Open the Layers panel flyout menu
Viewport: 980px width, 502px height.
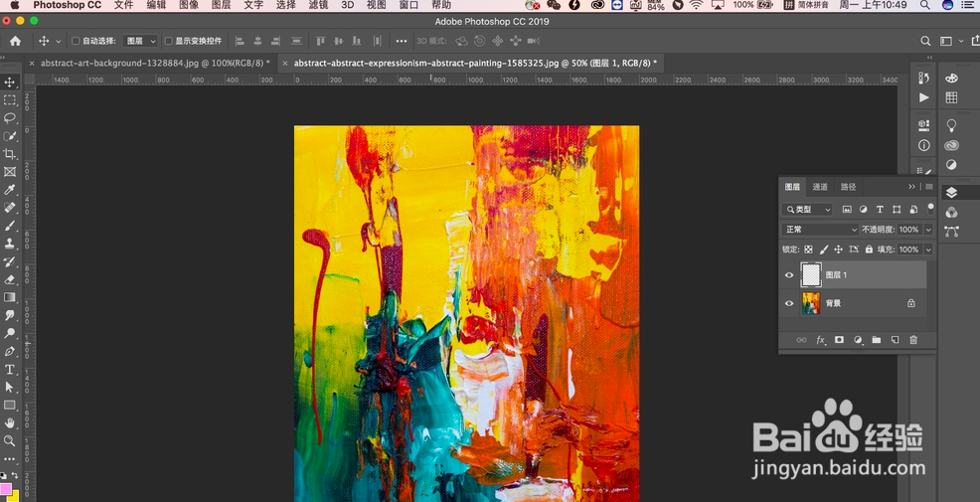coord(929,186)
